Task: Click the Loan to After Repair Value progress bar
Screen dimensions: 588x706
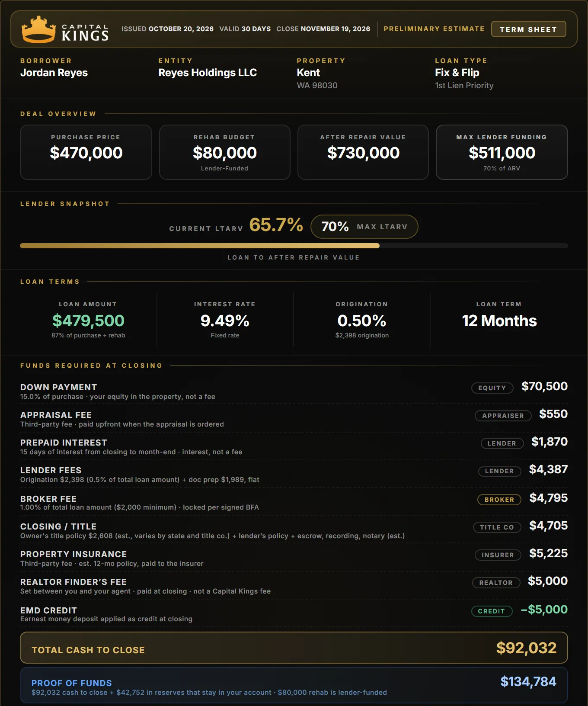Action: [x=294, y=246]
